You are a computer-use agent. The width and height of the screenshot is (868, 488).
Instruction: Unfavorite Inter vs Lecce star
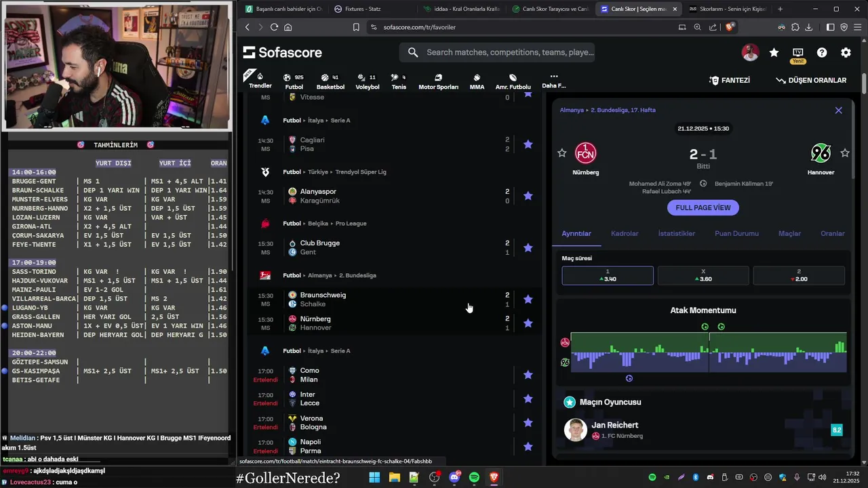[x=528, y=399]
